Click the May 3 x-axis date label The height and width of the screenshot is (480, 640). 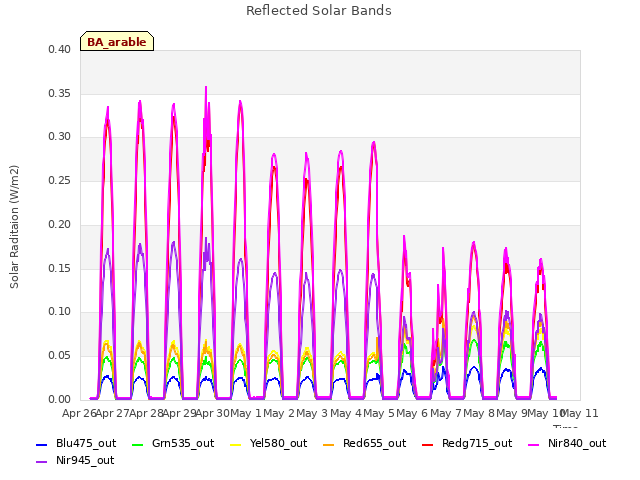pos(313,413)
